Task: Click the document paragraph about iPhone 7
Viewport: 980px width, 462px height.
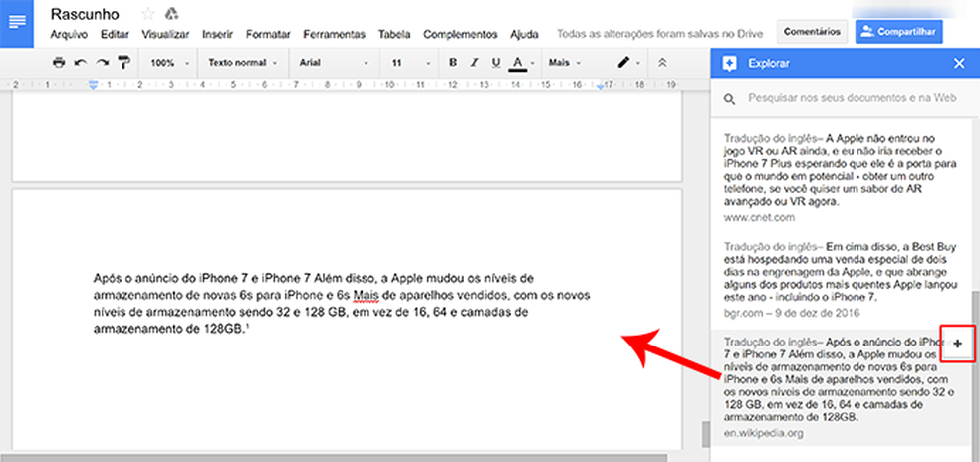Action: pyautogui.click(x=342, y=304)
